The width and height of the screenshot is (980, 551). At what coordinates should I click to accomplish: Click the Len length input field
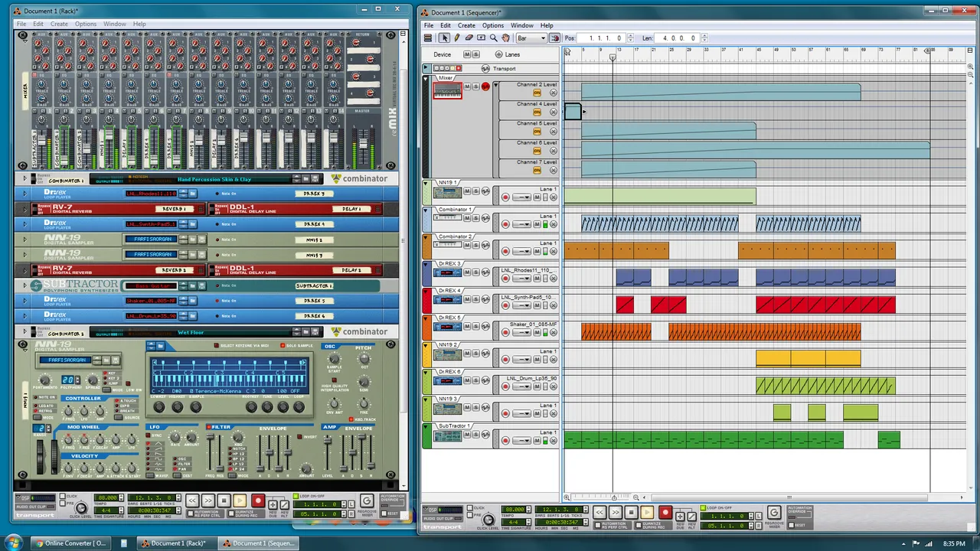click(678, 37)
